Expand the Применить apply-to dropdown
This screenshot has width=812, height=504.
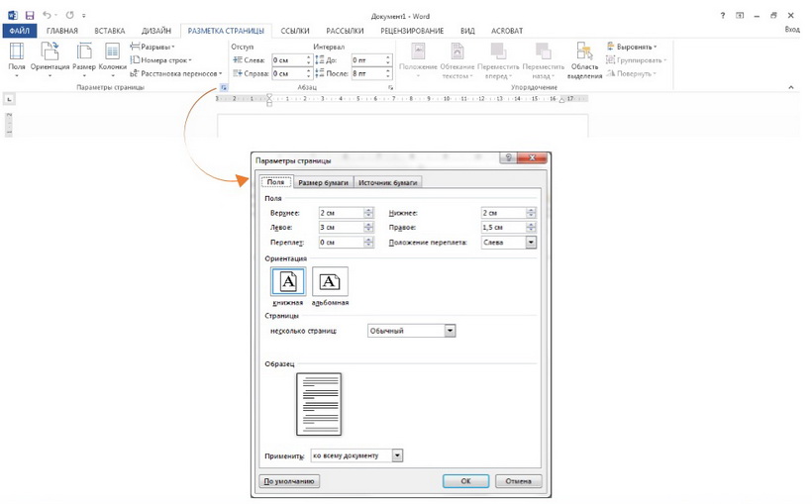(x=398, y=455)
